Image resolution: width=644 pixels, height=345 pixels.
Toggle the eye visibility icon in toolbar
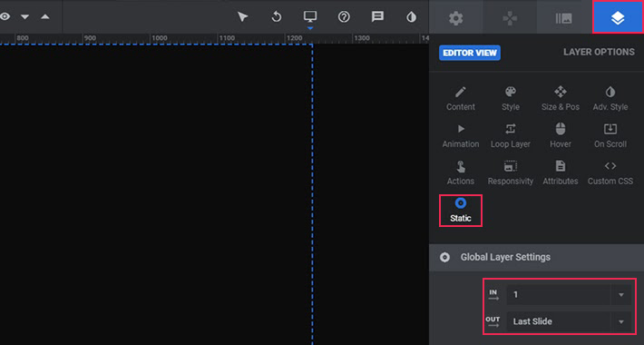(5, 17)
